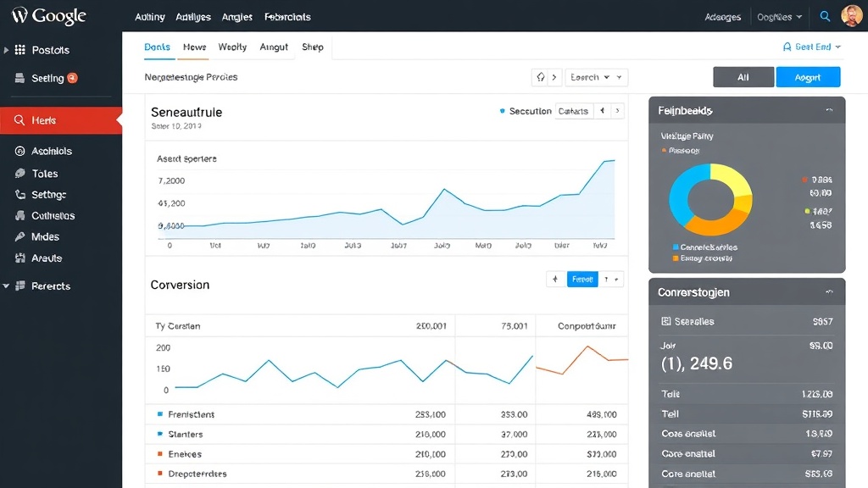Image resolution: width=868 pixels, height=488 pixels.
Task: Click the profile avatar in the top-right corner
Action: pos(851,14)
